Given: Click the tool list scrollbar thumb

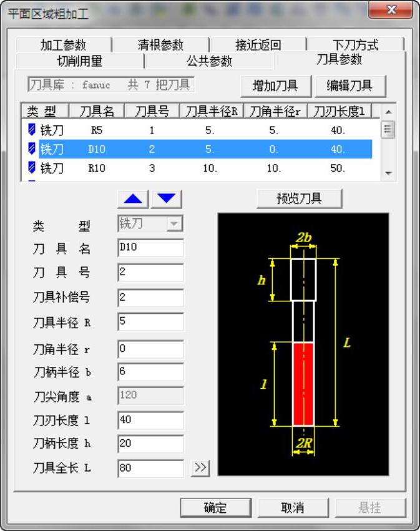Looking at the screenshot, I should pos(388,129).
